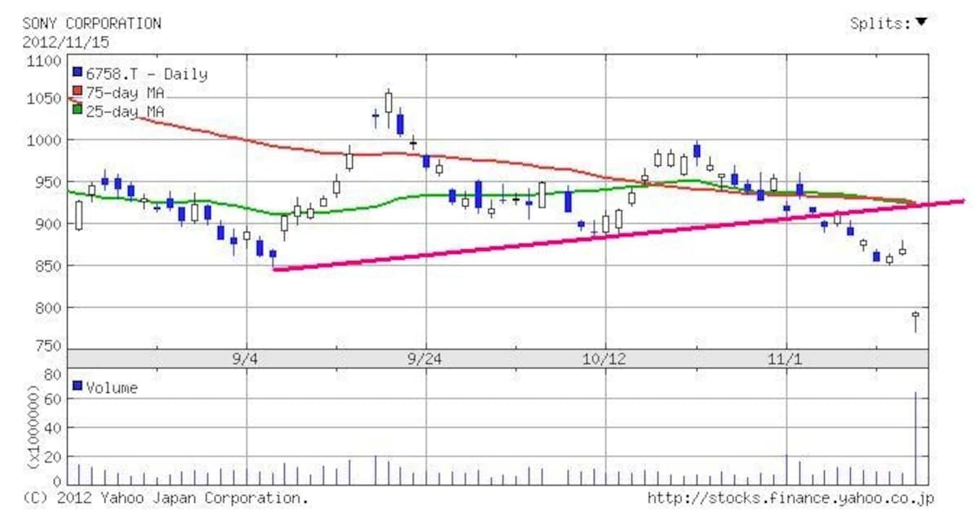Click the 800 price axis label
This screenshot has width=980, height=525.
point(48,309)
